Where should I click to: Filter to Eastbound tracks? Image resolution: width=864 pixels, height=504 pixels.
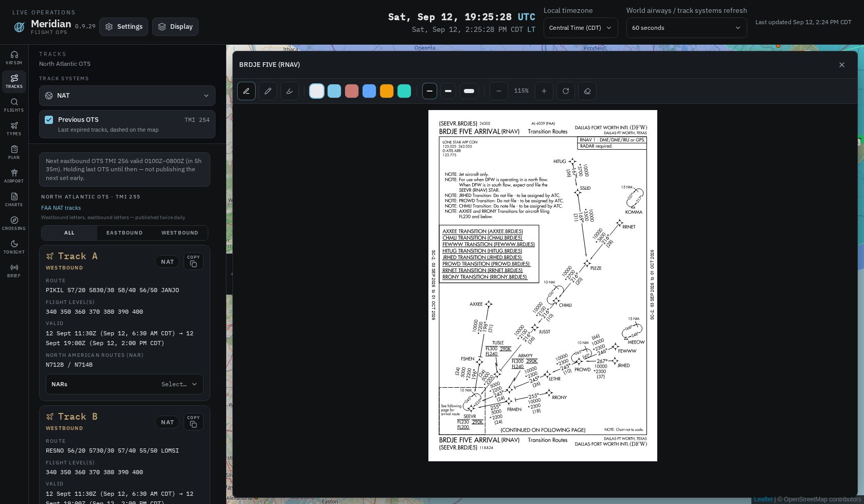click(x=124, y=233)
